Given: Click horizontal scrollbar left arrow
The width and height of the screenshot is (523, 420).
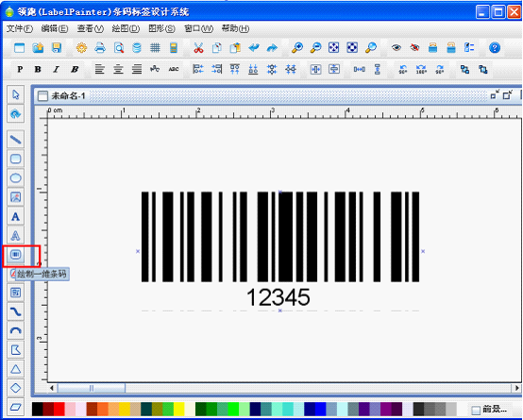Looking at the screenshot, I should (52, 388).
